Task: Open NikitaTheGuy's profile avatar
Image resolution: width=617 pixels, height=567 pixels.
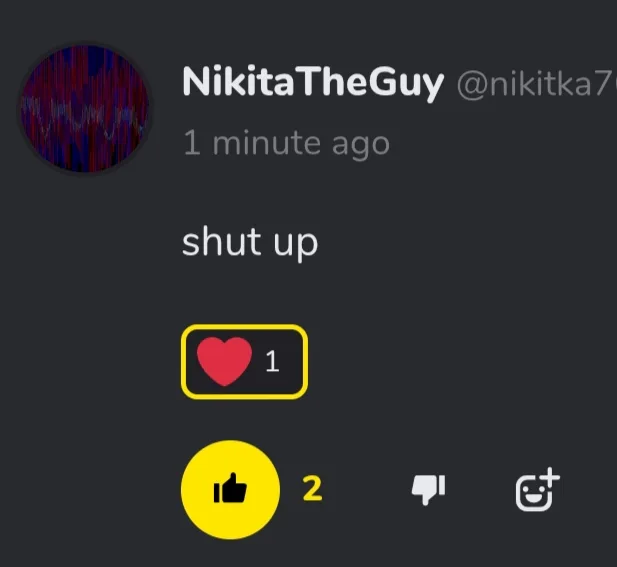Action: [85, 109]
